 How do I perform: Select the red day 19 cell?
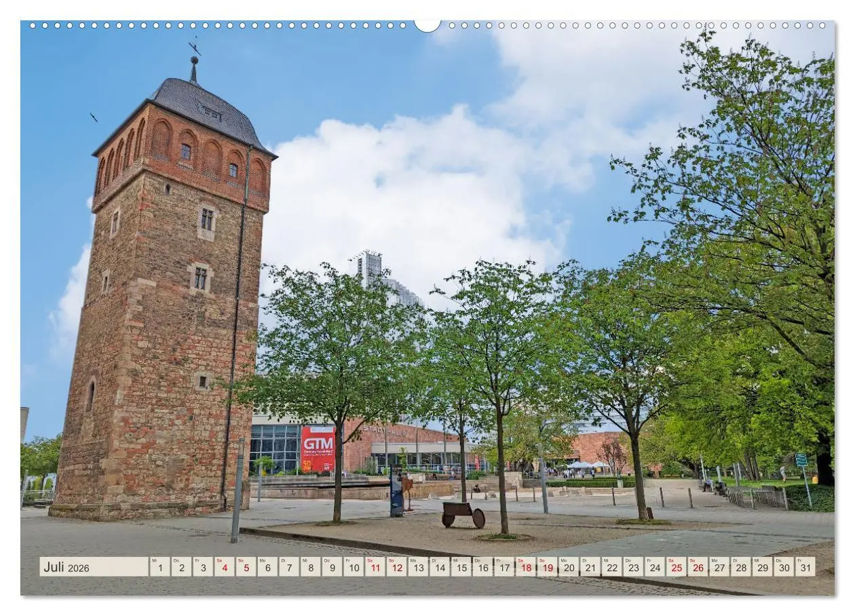[x=547, y=567]
